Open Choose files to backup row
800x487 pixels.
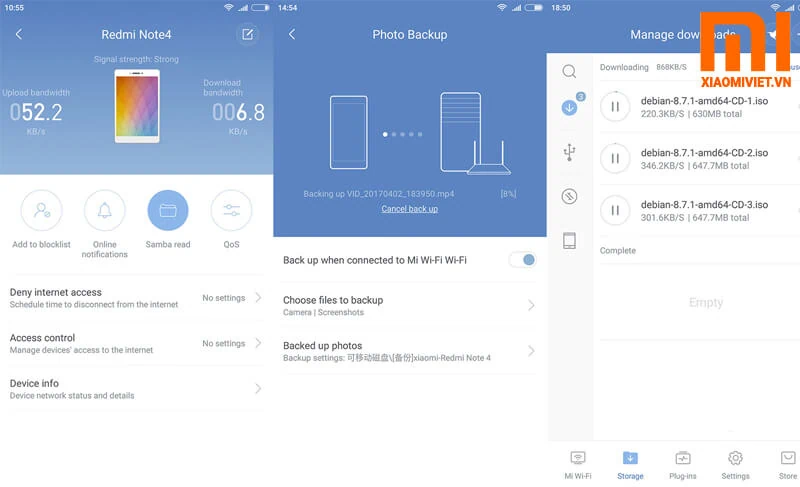point(410,305)
